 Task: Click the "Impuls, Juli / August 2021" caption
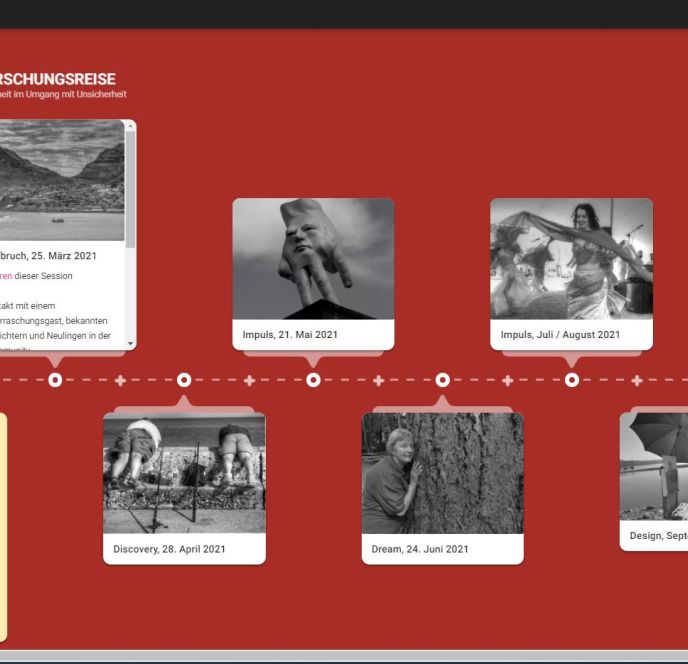tap(560, 334)
